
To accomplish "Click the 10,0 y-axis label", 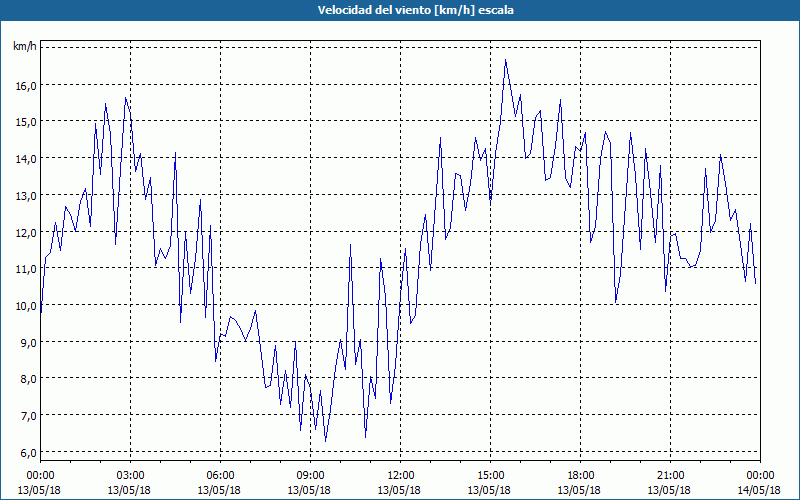I will point(26,306).
